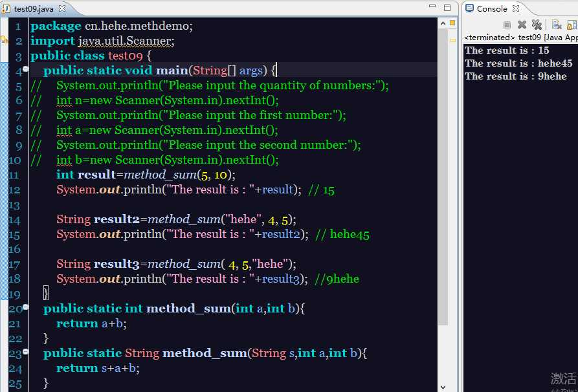This screenshot has width=578, height=392.
Task: Click the Console view monitor icon
Action: 469,8
